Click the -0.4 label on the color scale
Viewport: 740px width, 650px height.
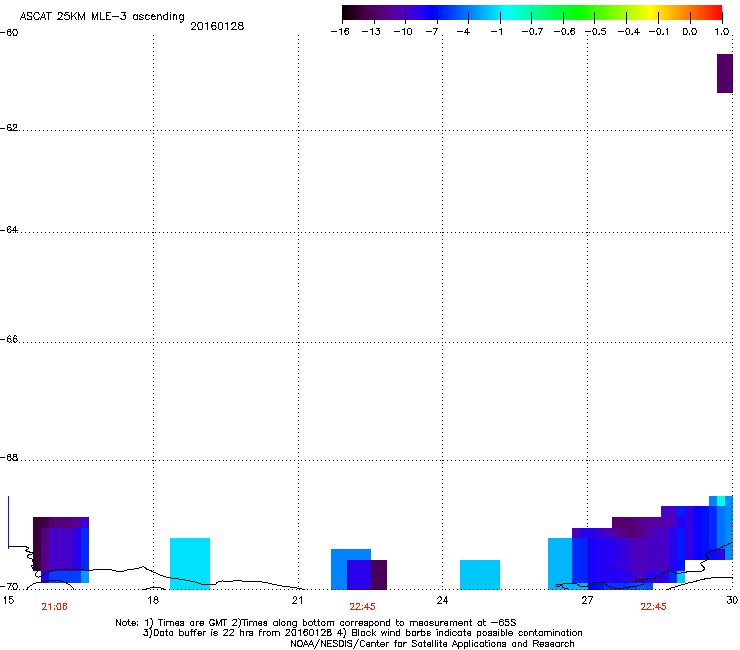point(629,32)
